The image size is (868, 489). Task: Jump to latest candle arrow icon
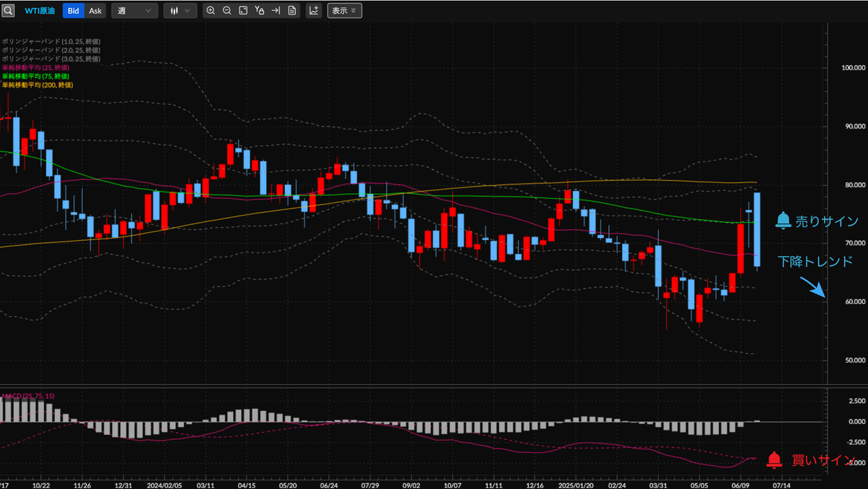coord(276,11)
